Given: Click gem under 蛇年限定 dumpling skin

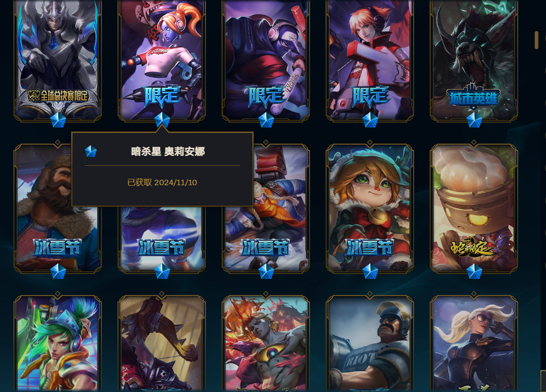Looking at the screenshot, I should pyautogui.click(x=474, y=272).
